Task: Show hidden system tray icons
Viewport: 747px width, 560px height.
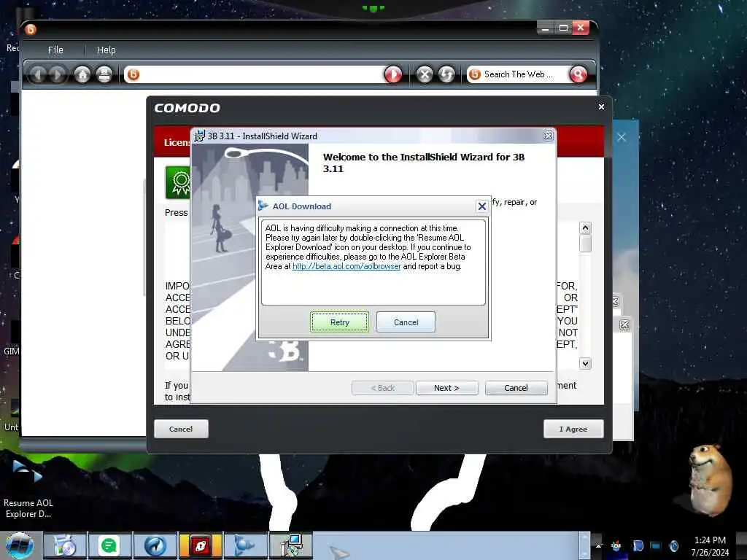Action: coord(598,545)
